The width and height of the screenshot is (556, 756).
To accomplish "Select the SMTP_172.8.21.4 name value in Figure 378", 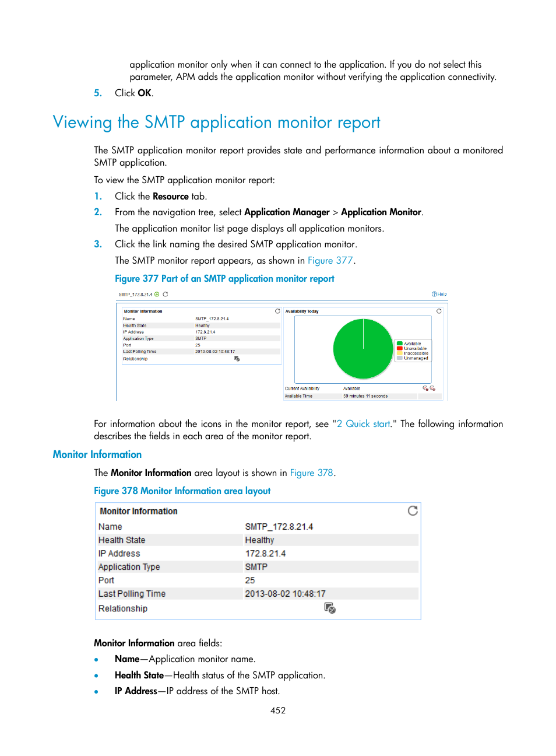I will tap(279, 527).
